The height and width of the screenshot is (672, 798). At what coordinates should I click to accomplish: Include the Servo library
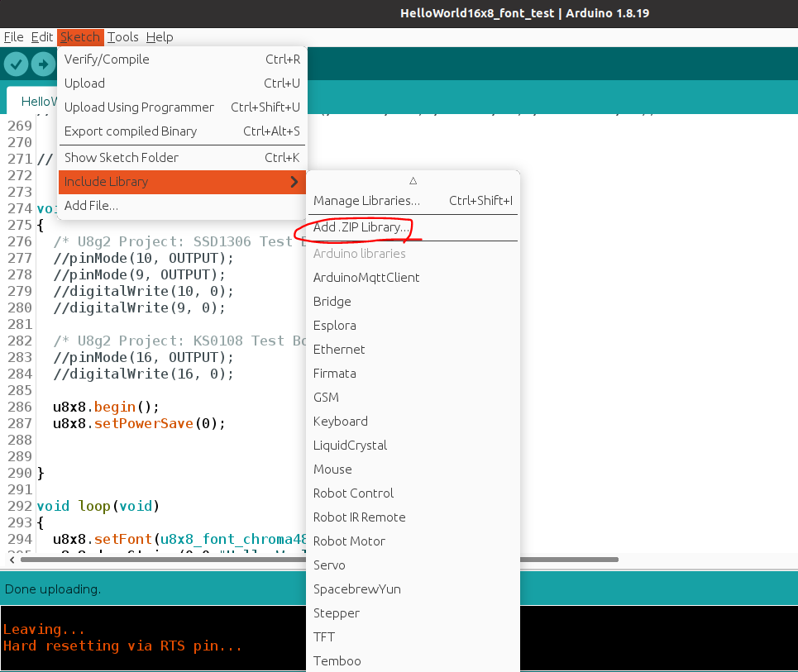pos(413,565)
